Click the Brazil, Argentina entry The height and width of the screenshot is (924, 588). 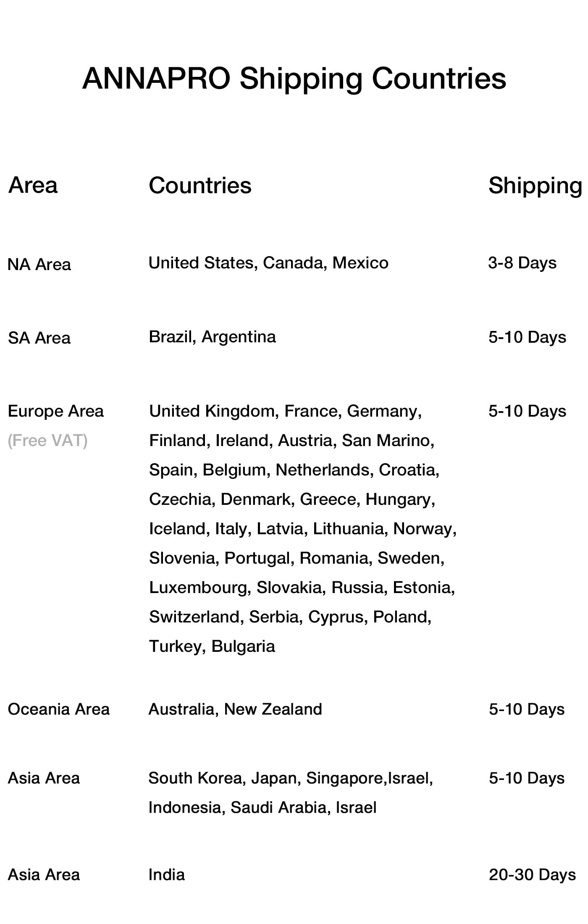pos(212,337)
